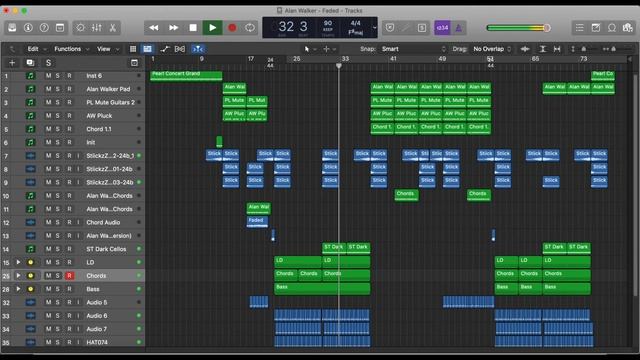Toggle the Solo S transport button
Image resolution: width=640 pixels, height=360 pixels.
pyautogui.click(x=422, y=28)
